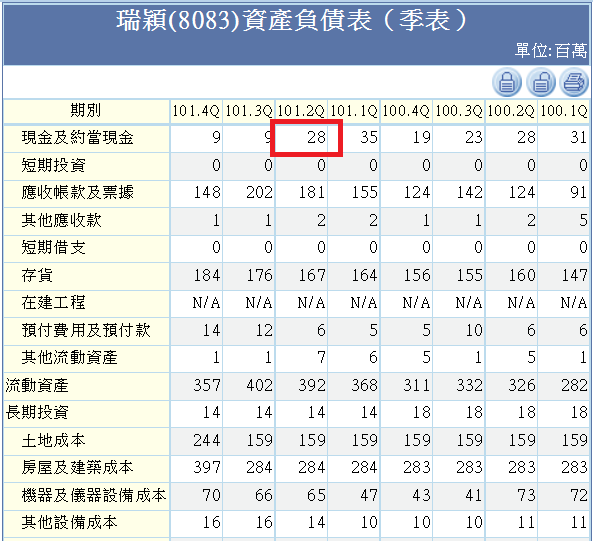599x541 pixels.
Task: Click 在建工程 N/A cell under 101.4Q
Action: (206, 303)
